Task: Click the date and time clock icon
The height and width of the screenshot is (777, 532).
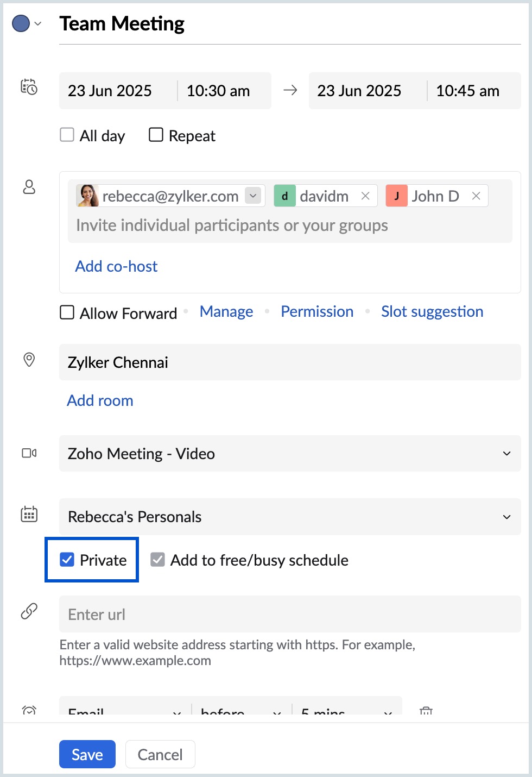Action: pos(29,87)
